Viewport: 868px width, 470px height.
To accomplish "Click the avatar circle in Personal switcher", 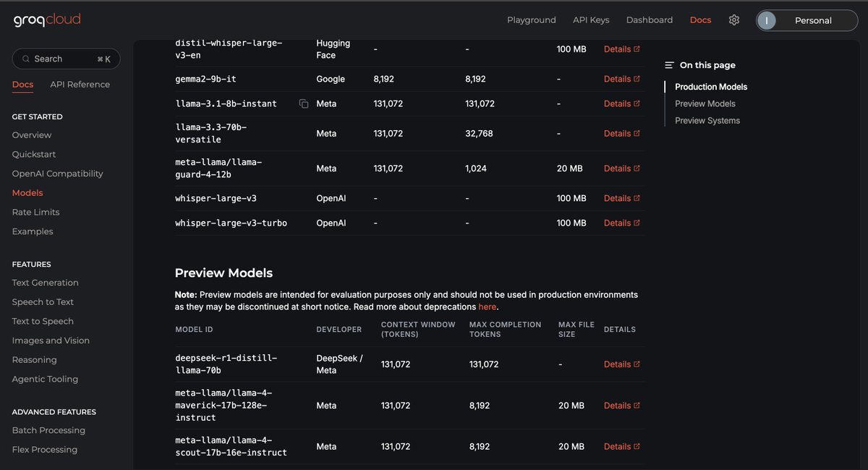I will (x=766, y=20).
